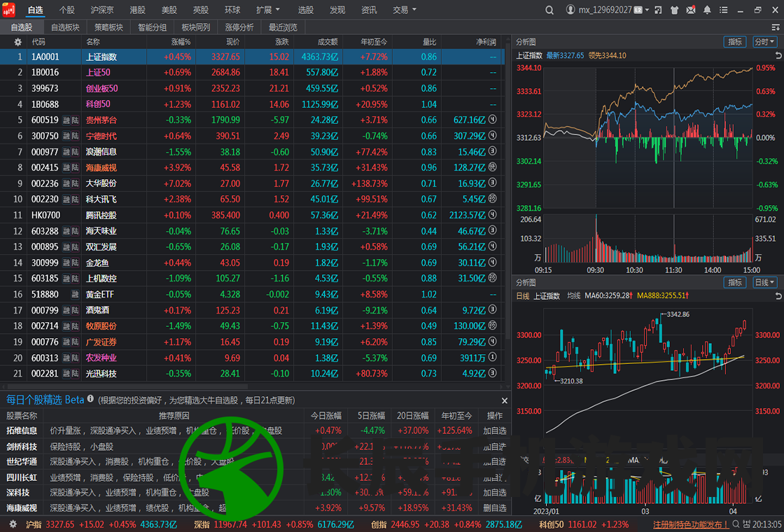Click report icon in 浪潮信息 row

point(493,151)
